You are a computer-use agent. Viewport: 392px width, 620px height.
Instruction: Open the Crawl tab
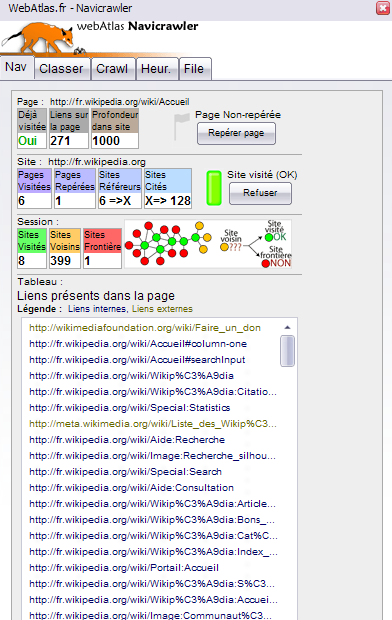click(x=112, y=69)
